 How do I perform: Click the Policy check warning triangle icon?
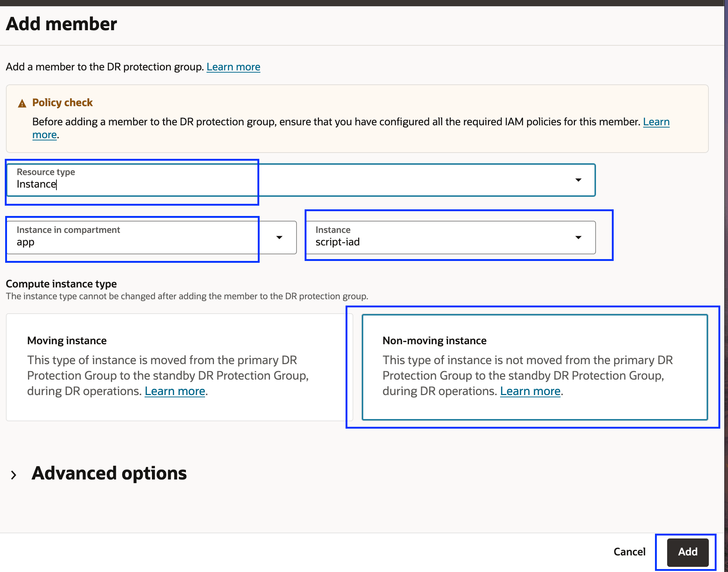(x=22, y=104)
